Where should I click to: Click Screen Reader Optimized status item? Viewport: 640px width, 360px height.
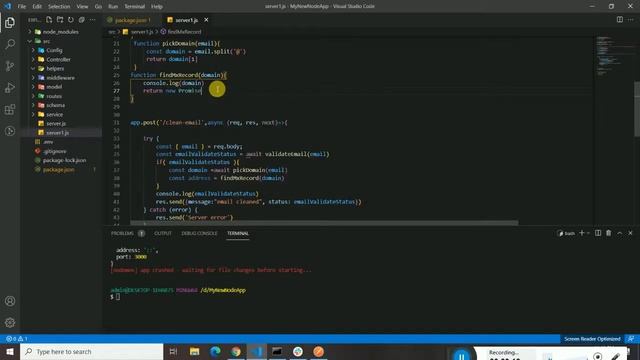click(592, 339)
